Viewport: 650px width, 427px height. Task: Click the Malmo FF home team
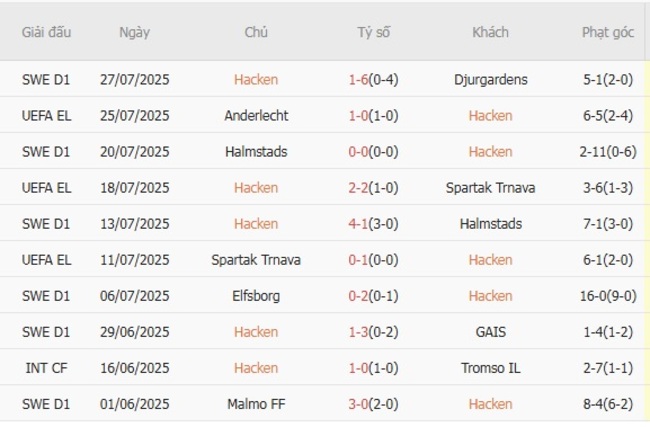coord(256,404)
